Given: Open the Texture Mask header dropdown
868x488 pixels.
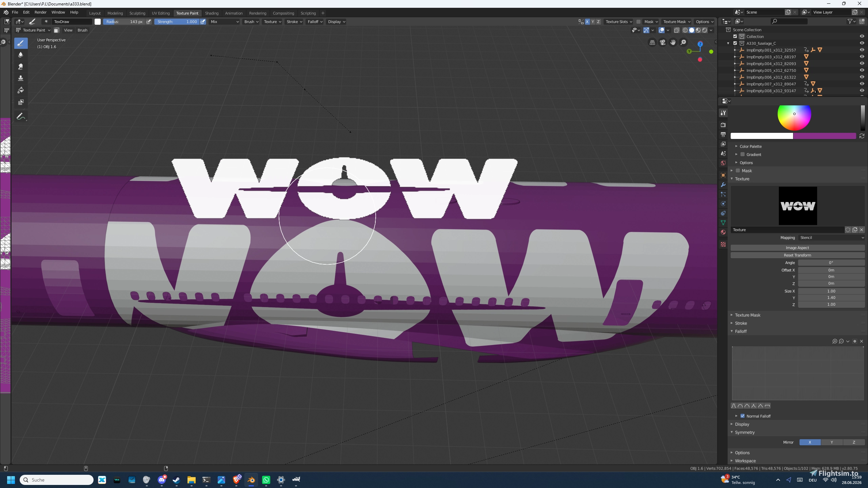Looking at the screenshot, I should tap(677, 22).
